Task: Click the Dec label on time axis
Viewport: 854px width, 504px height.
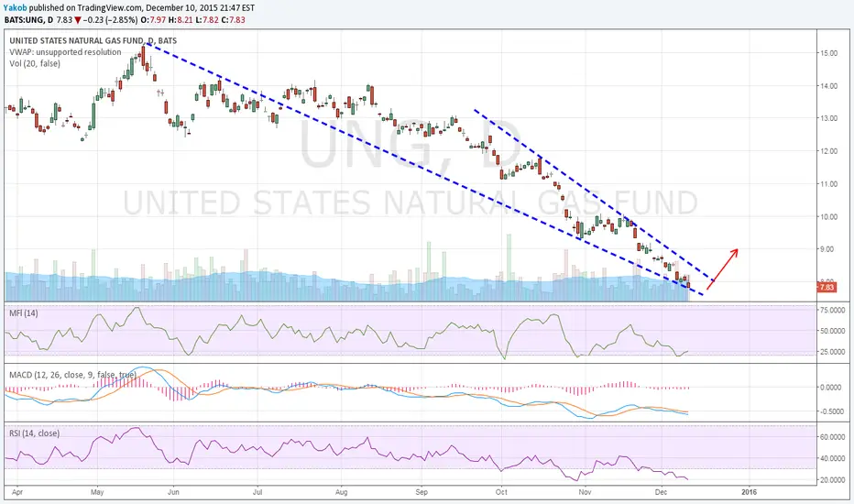Action: (662, 492)
